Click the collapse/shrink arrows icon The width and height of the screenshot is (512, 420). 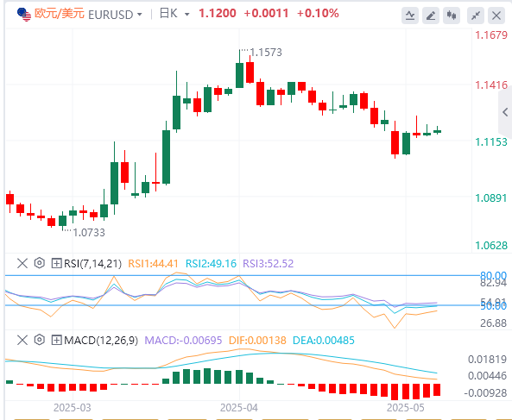(x=476, y=16)
